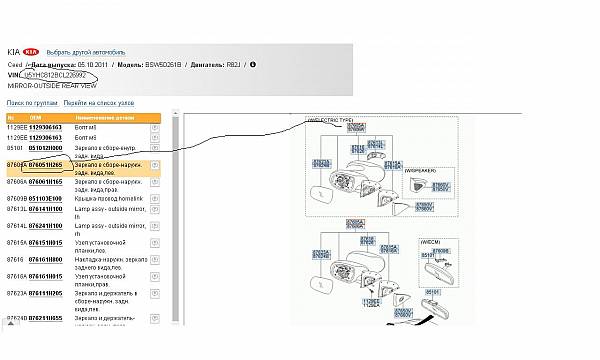The image size is (600, 360).
Task: Click the comment icon on the highlighted 876051H265 row
Action: (x=155, y=165)
